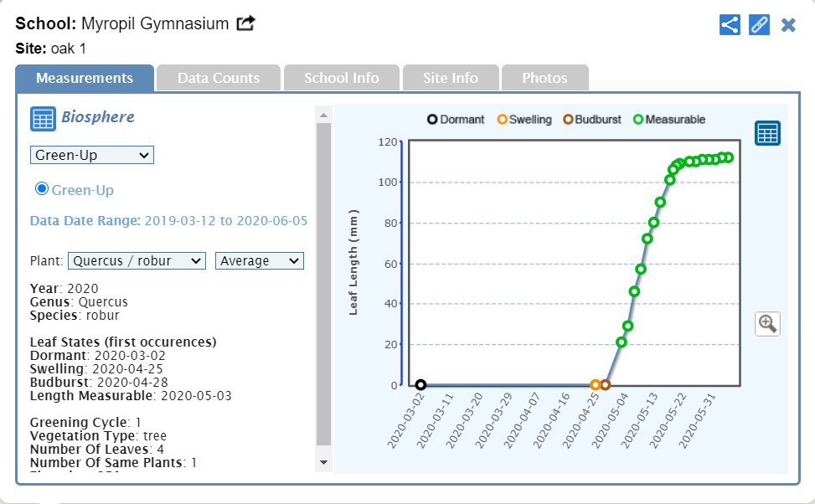
Task: Expand the Quercus / robur plant dropdown
Action: pos(137,261)
